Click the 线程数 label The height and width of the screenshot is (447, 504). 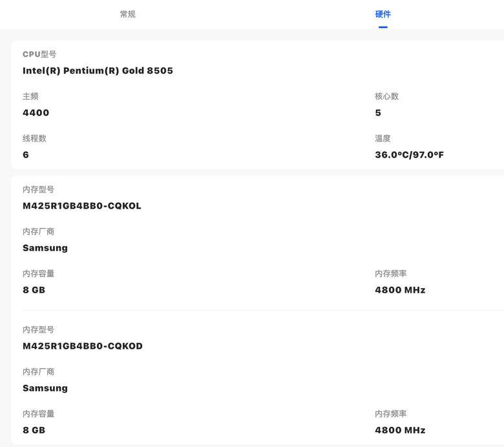coord(34,138)
